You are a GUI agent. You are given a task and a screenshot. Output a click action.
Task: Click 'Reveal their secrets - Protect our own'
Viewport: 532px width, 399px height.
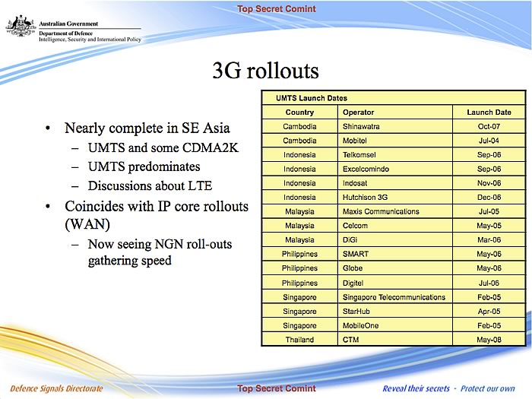tap(448, 388)
